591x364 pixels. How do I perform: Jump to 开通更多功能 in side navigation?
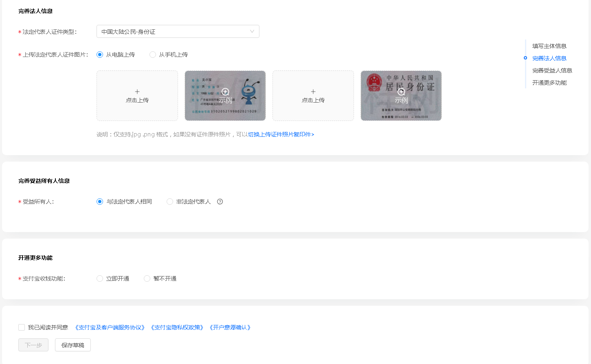(x=549, y=83)
